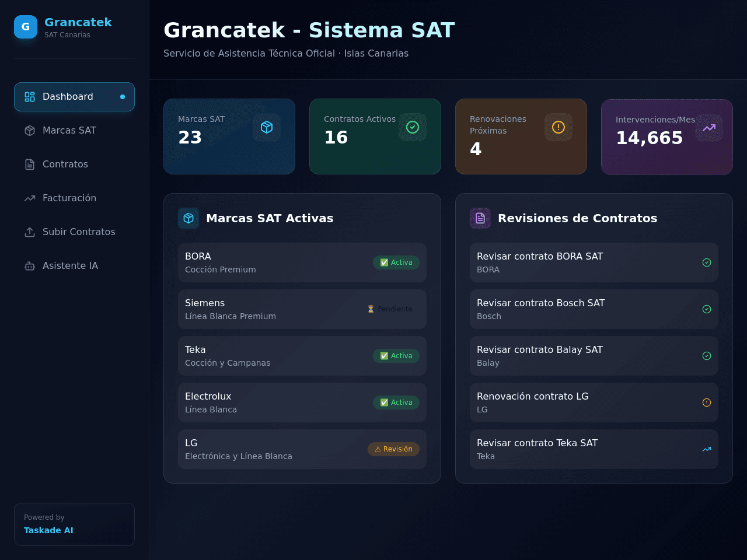Click the Marcas SAT Activas panel title
Viewport: 747px width, 560px height.
pyautogui.click(x=270, y=218)
